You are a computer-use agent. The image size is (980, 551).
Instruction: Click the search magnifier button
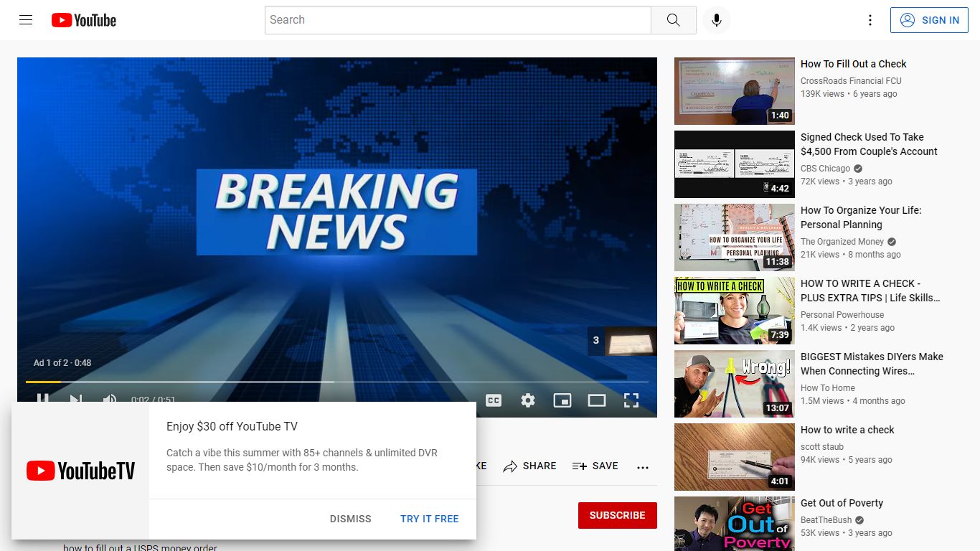pos(673,20)
